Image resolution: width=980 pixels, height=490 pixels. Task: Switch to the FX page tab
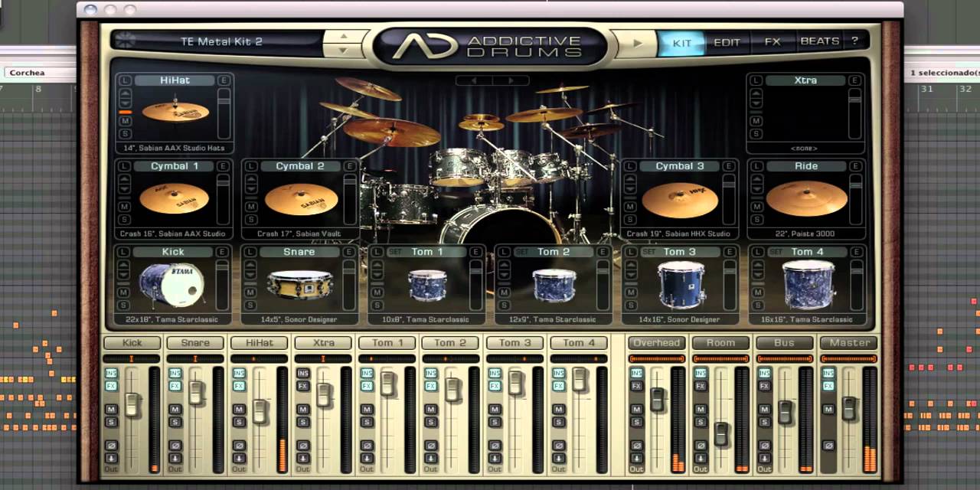[x=773, y=42]
